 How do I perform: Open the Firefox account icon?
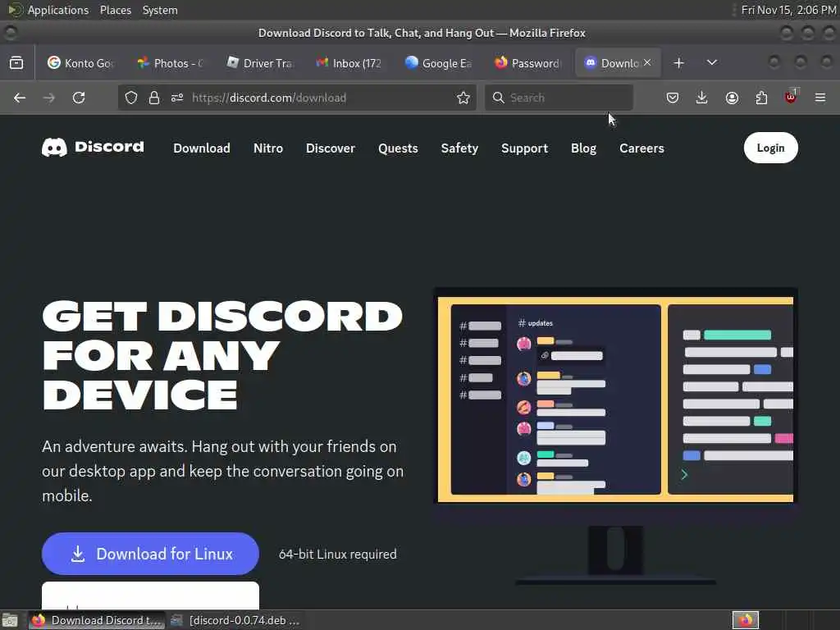[732, 98]
